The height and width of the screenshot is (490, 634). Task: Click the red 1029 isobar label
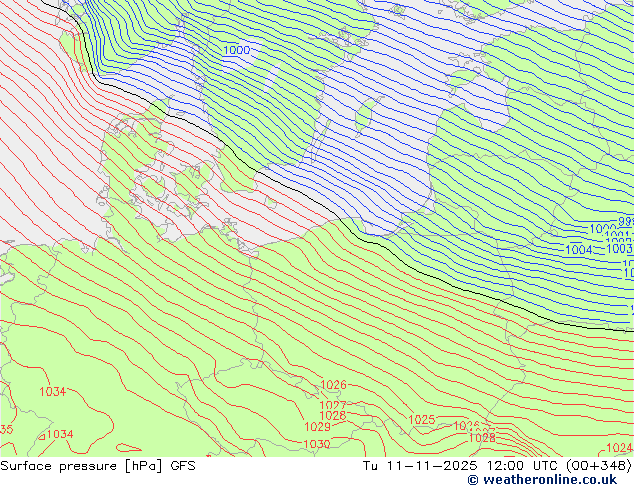(x=317, y=427)
